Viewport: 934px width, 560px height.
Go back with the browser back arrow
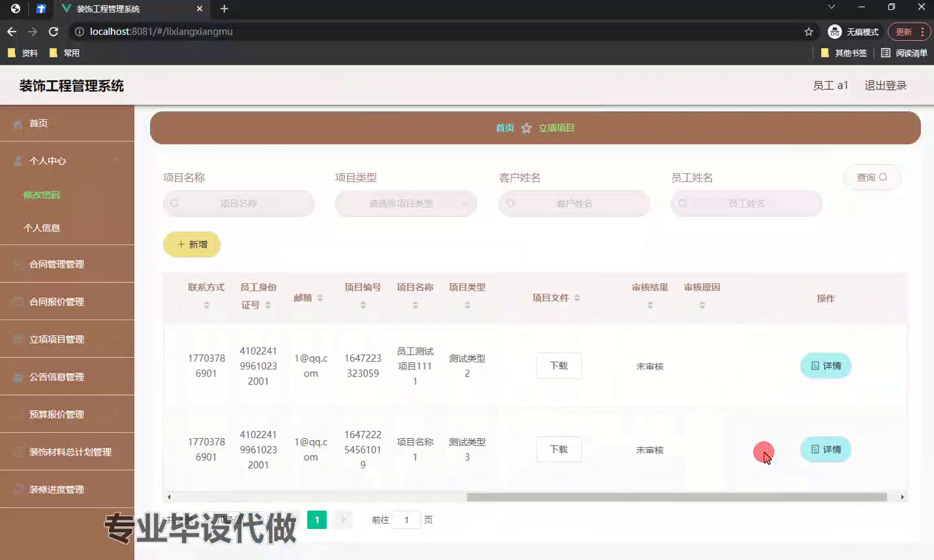click(x=12, y=32)
